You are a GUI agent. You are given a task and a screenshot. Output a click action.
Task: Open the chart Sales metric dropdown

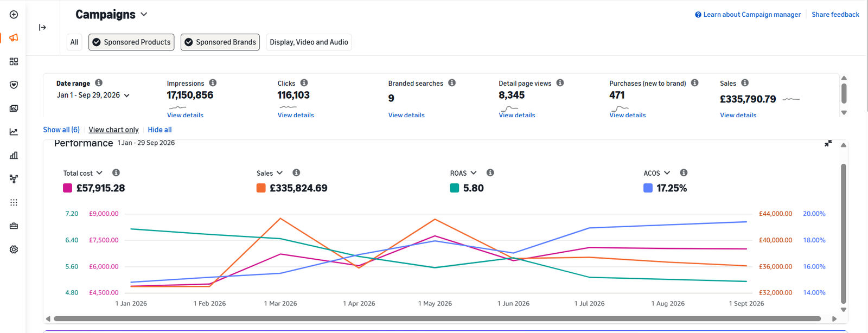[x=270, y=173]
